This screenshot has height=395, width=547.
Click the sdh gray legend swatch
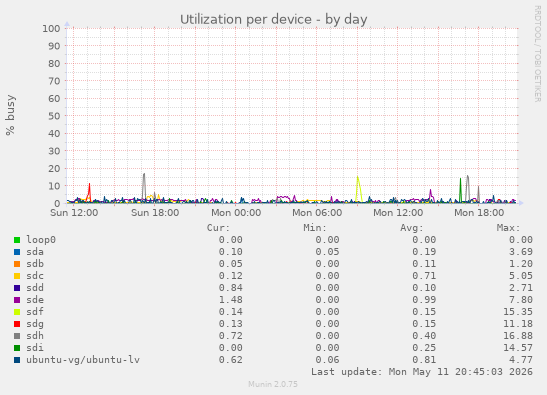17,336
